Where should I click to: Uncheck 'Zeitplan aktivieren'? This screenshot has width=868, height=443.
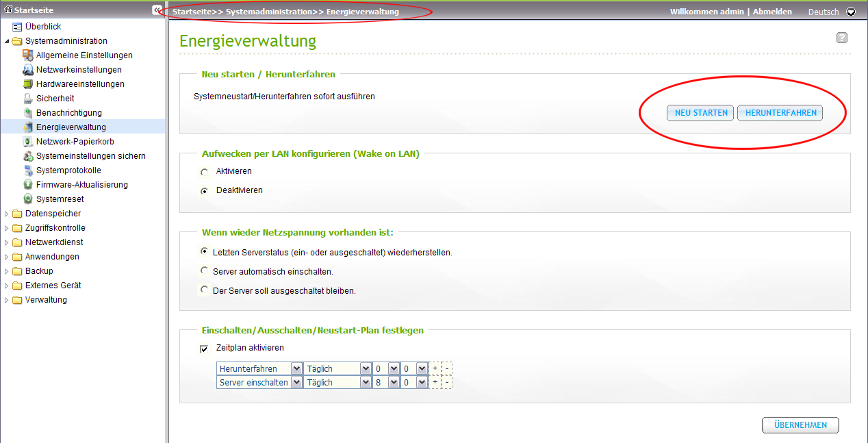[204, 349]
